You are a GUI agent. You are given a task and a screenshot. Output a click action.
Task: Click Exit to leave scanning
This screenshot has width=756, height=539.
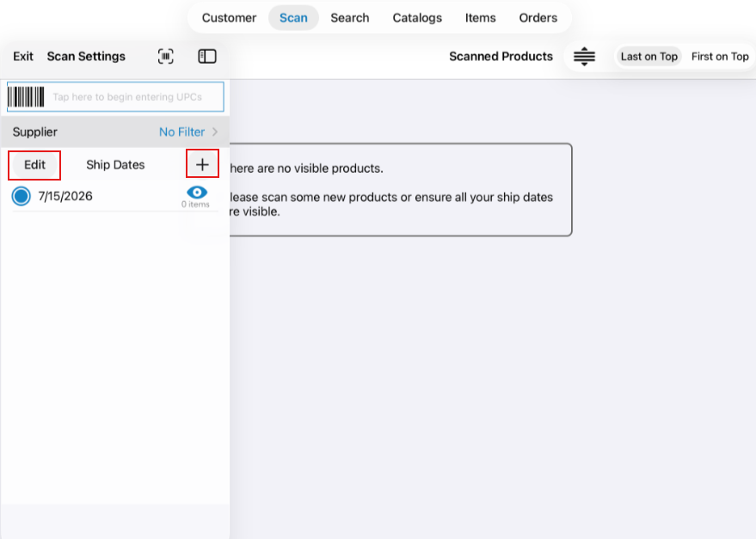coord(23,57)
